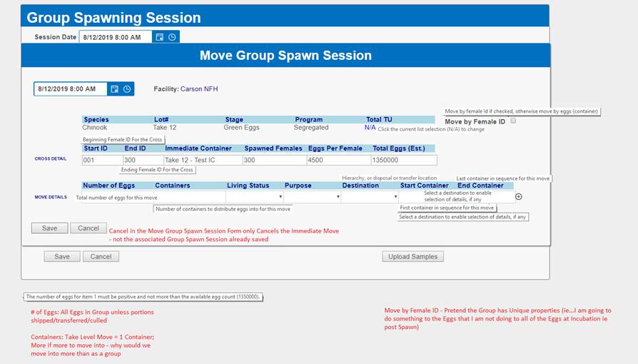Click the Spawned Females input field

[273, 161]
